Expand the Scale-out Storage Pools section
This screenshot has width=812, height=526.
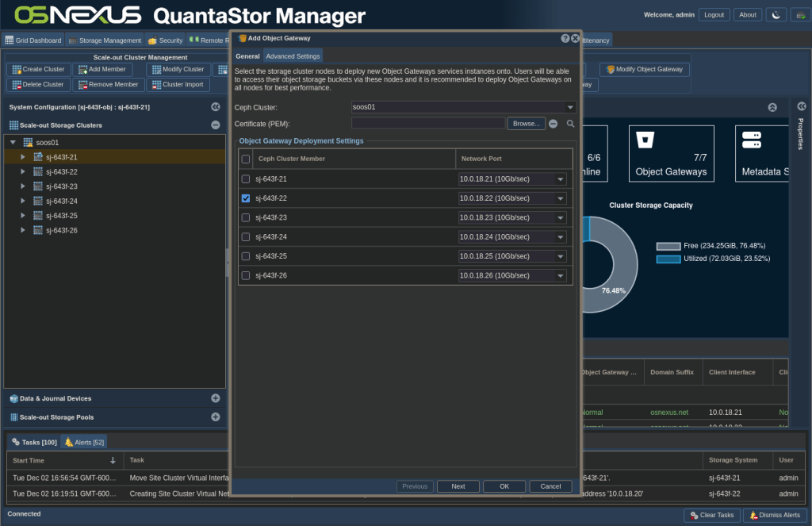coord(215,417)
